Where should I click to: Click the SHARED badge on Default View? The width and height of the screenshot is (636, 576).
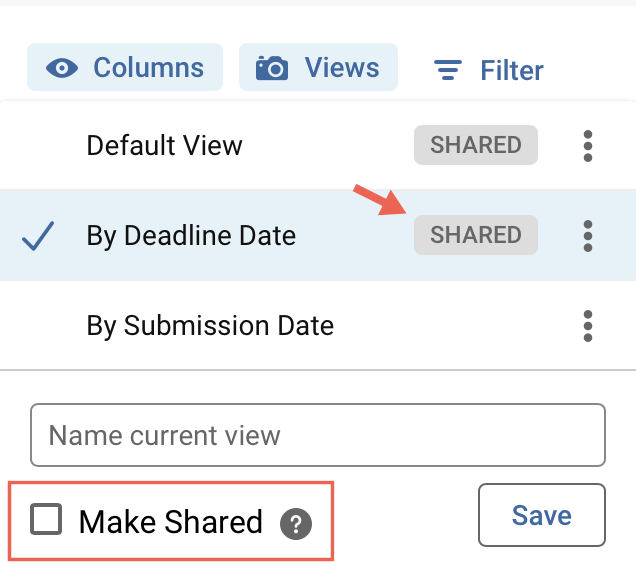click(476, 146)
